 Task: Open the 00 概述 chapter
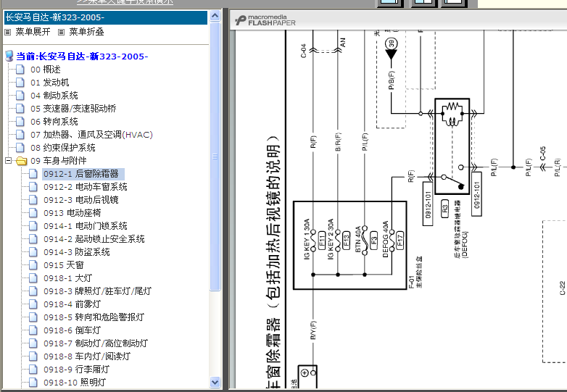pyautogui.click(x=46, y=70)
